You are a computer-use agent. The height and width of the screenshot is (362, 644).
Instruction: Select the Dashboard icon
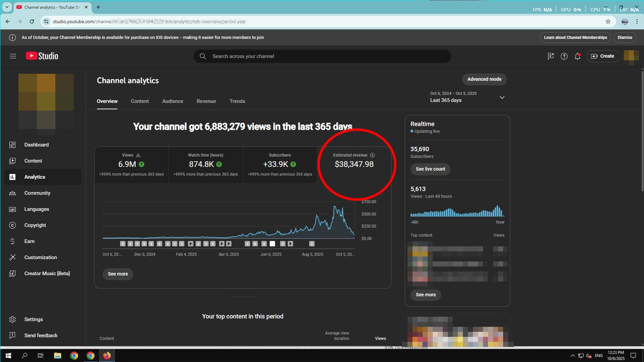12,144
